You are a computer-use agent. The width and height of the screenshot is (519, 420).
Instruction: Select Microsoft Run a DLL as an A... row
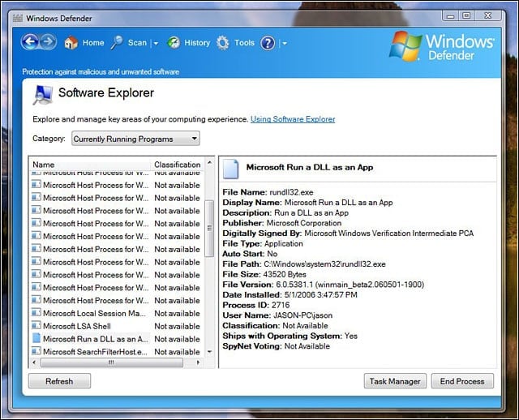[117, 339]
